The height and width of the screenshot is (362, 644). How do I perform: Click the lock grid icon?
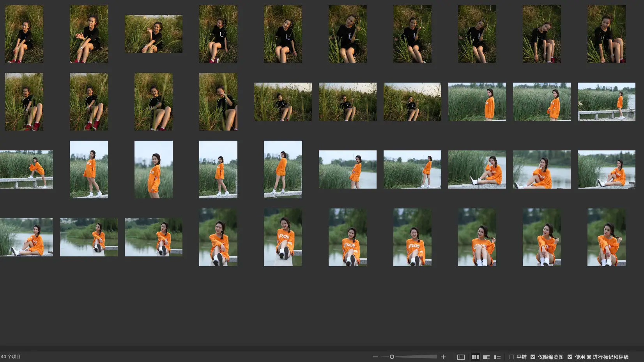[461, 357]
